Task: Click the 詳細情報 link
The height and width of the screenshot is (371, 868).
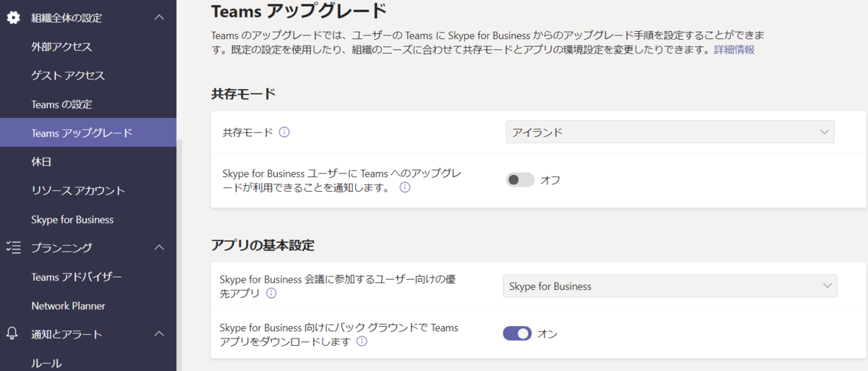Action: click(734, 49)
